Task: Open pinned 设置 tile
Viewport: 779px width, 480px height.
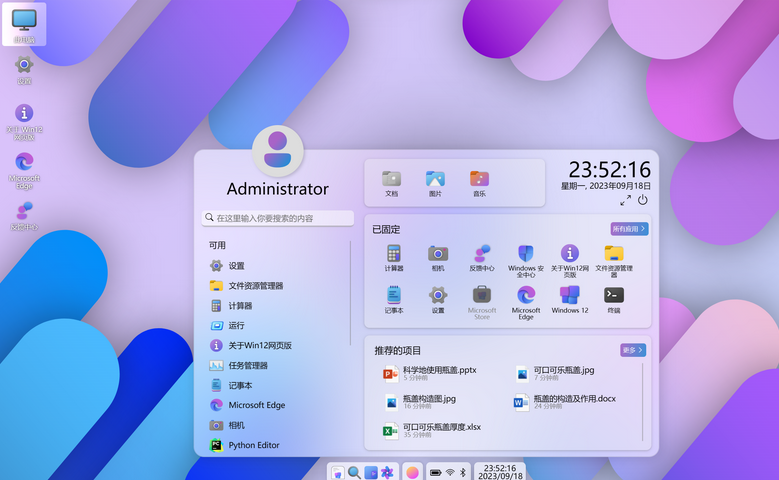Action: 438,300
